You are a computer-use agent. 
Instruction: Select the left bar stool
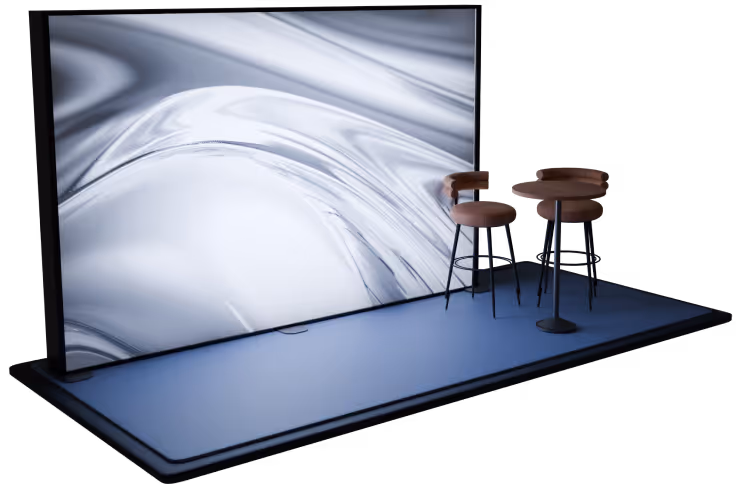pyautogui.click(x=481, y=243)
